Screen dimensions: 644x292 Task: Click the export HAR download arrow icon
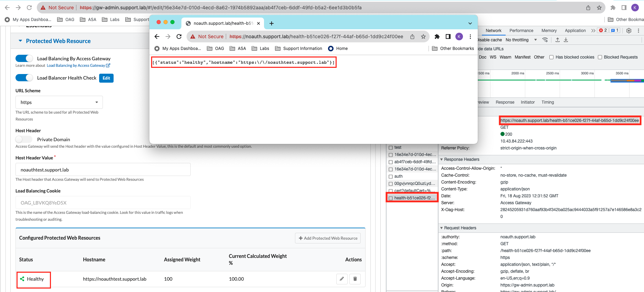point(566,40)
